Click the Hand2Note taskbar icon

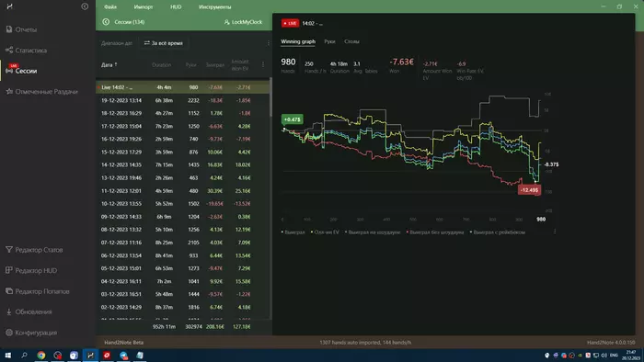click(x=90, y=356)
